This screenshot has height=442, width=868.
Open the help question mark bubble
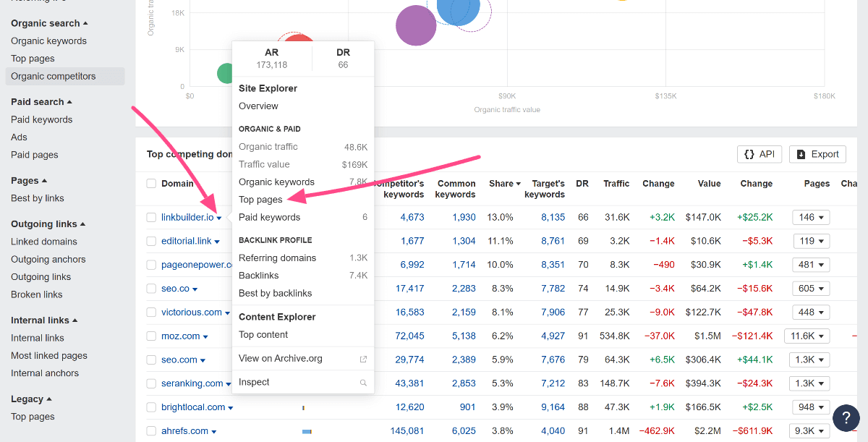pyautogui.click(x=846, y=418)
